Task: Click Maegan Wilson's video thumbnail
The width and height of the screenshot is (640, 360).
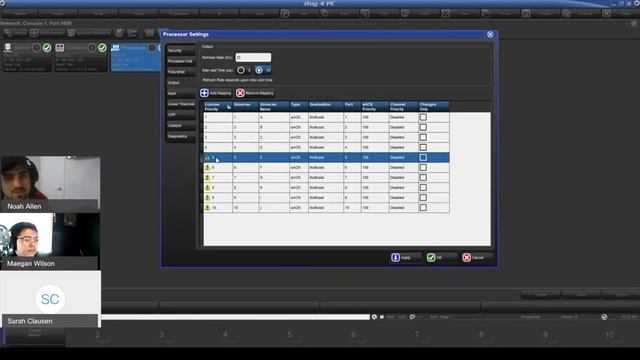Action: pyautogui.click(x=50, y=241)
